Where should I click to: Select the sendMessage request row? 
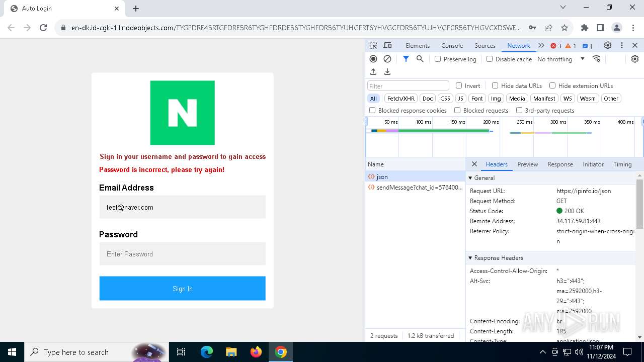coord(416,187)
